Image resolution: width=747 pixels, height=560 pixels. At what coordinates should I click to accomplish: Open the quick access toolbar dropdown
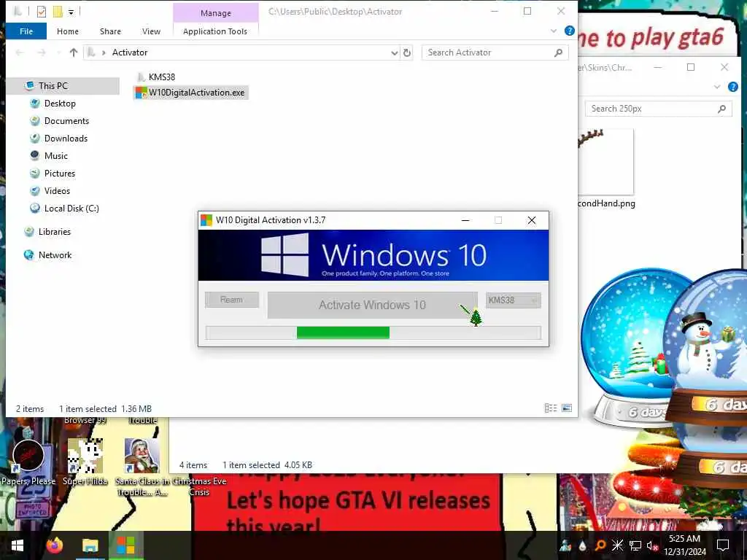pos(71,12)
